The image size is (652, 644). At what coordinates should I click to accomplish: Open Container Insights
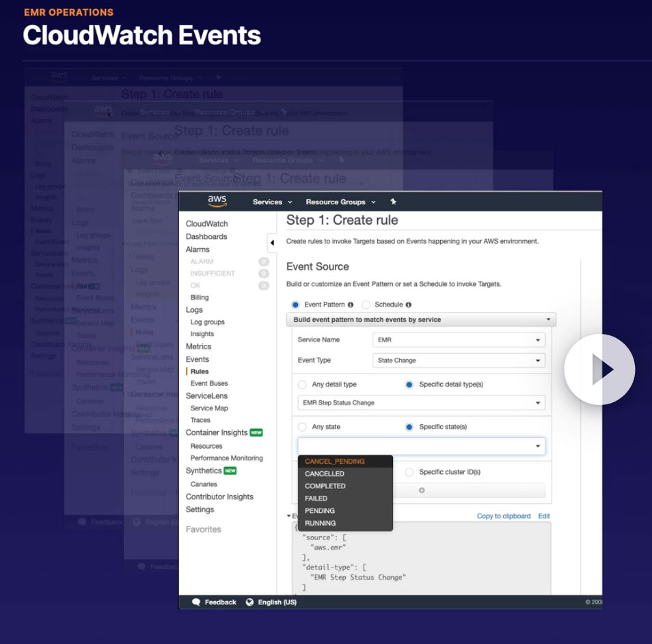click(x=217, y=432)
